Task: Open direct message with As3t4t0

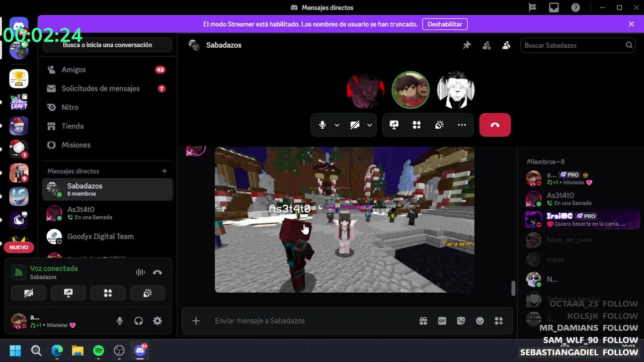Action: pyautogui.click(x=107, y=213)
